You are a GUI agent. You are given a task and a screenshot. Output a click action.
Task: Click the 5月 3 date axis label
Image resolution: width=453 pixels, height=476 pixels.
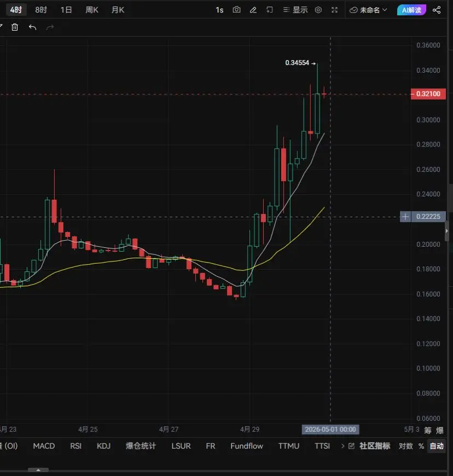(x=411, y=429)
